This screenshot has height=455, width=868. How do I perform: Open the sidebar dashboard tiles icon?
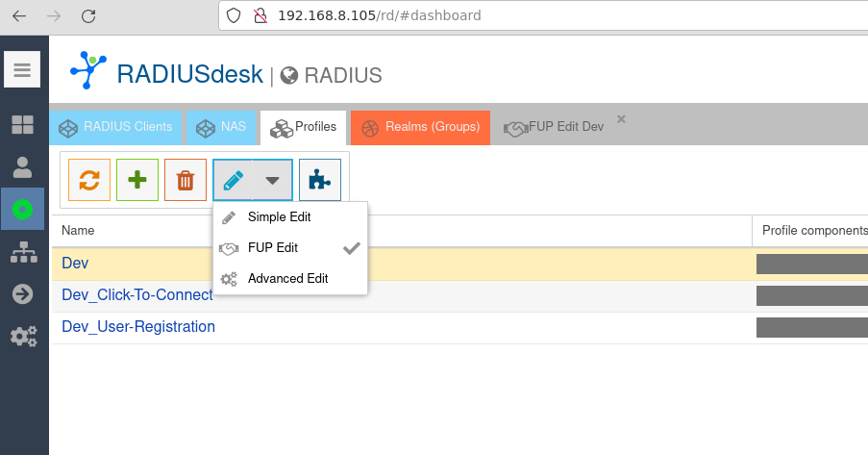[x=22, y=125]
